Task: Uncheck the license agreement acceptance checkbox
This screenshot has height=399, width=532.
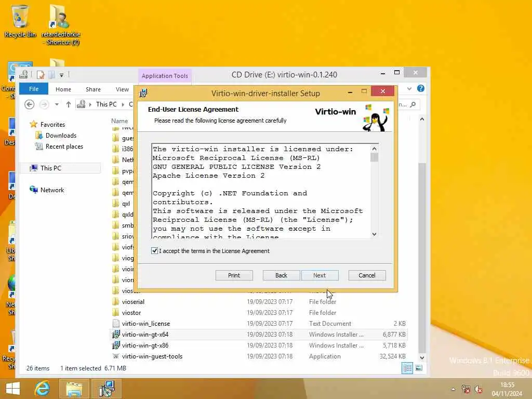Action: [154, 251]
